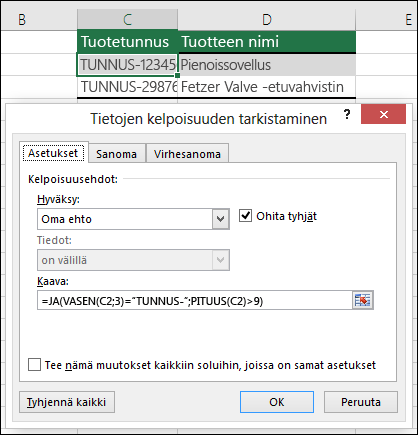Switch to the Asetukset tab
Image resolution: width=418 pixels, height=435 pixels.
click(53, 153)
